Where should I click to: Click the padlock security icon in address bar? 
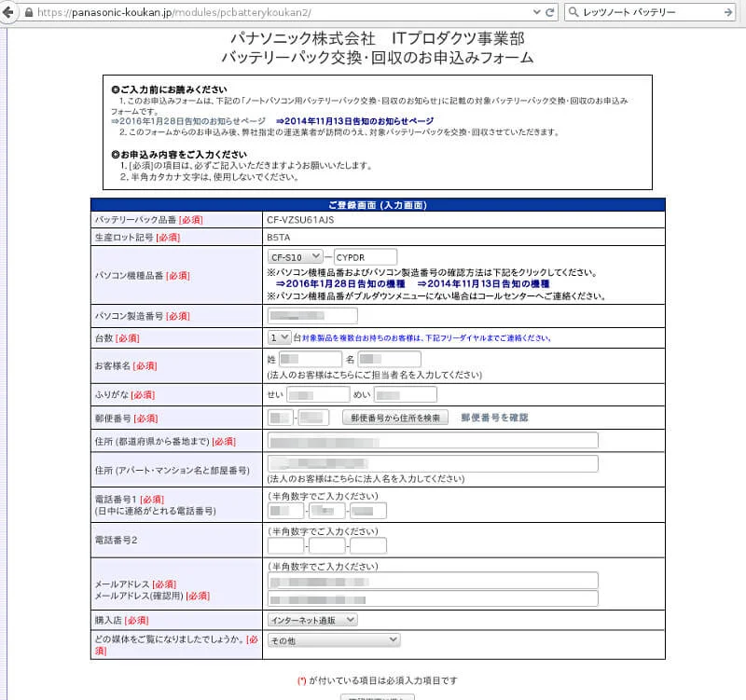point(29,13)
